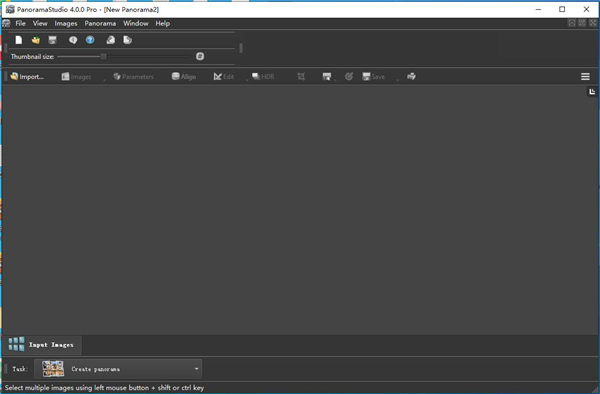Open help via the blue question mark icon
600x394 pixels.
(x=90, y=40)
